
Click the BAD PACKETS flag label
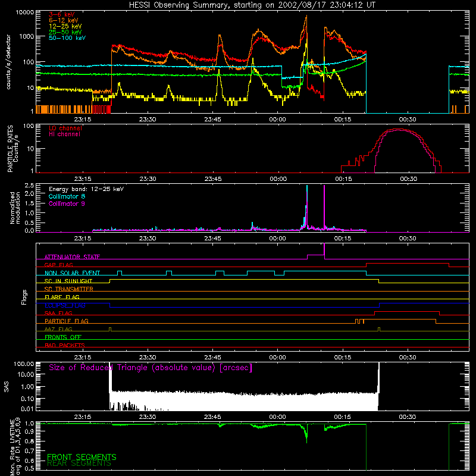65,345
